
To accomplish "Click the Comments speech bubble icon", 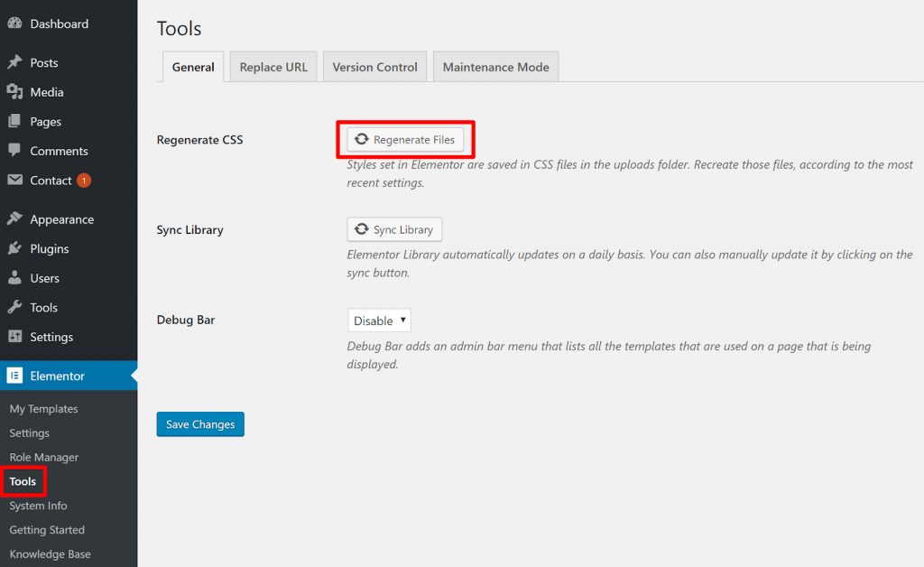I will click(x=14, y=151).
